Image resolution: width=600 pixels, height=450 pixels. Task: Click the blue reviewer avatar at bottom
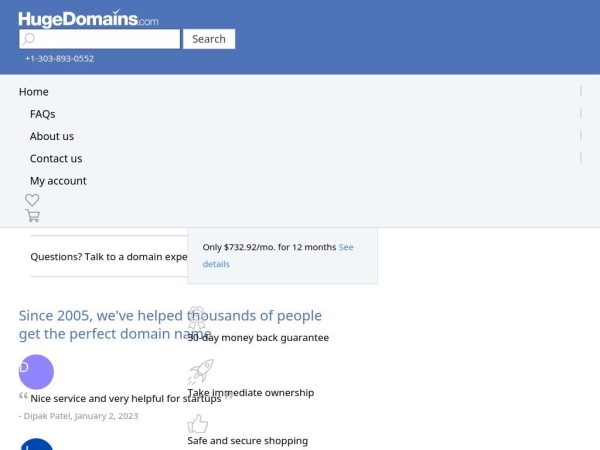(36, 445)
